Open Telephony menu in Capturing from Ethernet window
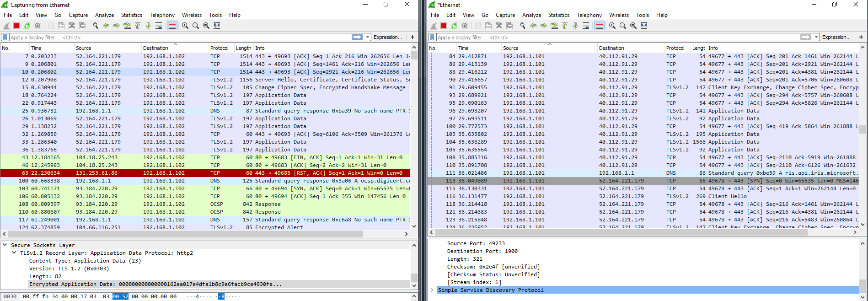Viewport: 868px width, 301px height. [x=162, y=15]
